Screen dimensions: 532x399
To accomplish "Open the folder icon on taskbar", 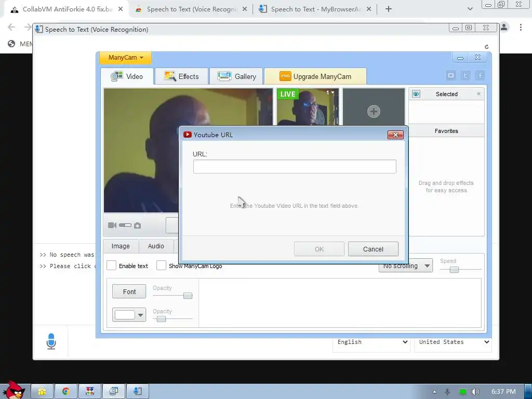I will click(x=42, y=392).
